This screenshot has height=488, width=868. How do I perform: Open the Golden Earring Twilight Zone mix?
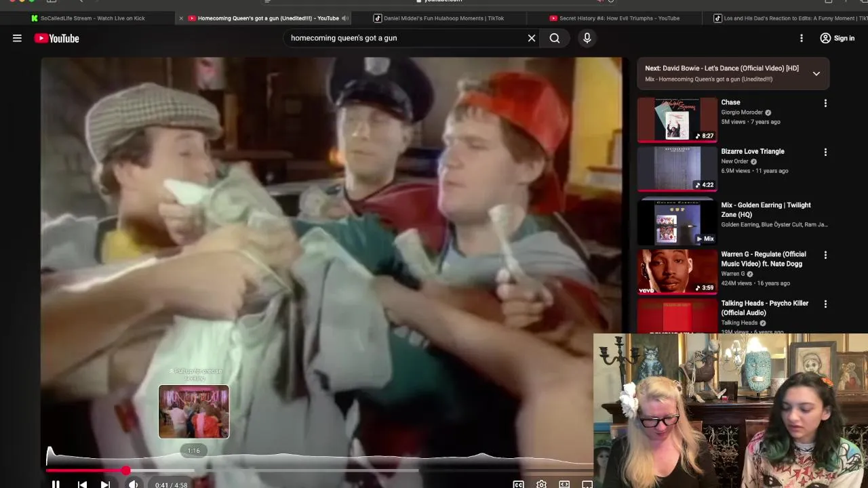[x=766, y=209]
